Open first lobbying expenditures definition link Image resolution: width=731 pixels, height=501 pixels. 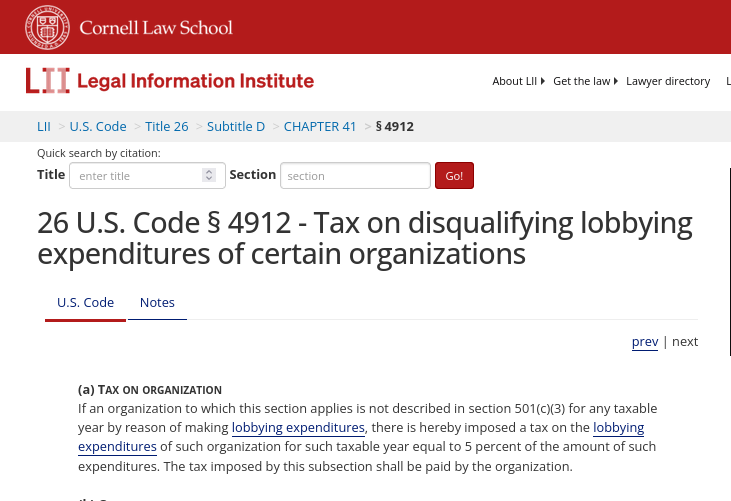[298, 427]
